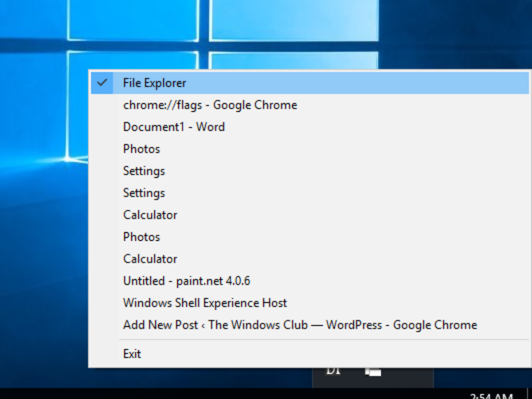Choose Windows Shell Experience Host entry

(x=205, y=303)
